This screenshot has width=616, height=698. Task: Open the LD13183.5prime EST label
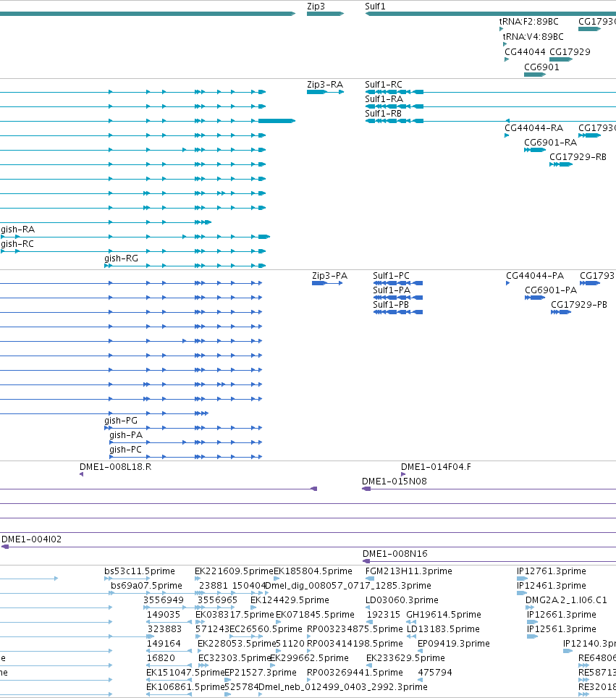443,628
